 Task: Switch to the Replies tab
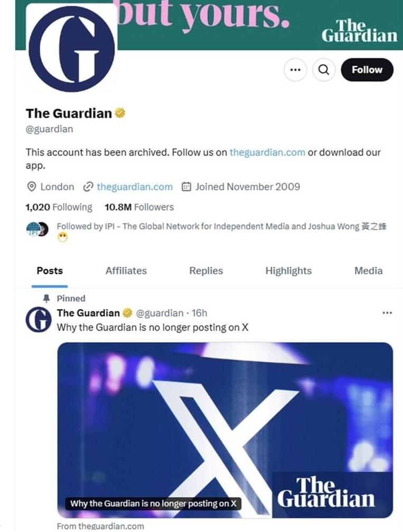pos(206,271)
